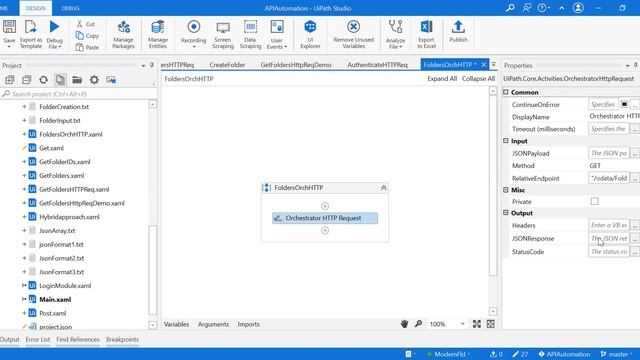The width and height of the screenshot is (640, 360).
Task: Collapse the Output property group
Action: point(506,213)
